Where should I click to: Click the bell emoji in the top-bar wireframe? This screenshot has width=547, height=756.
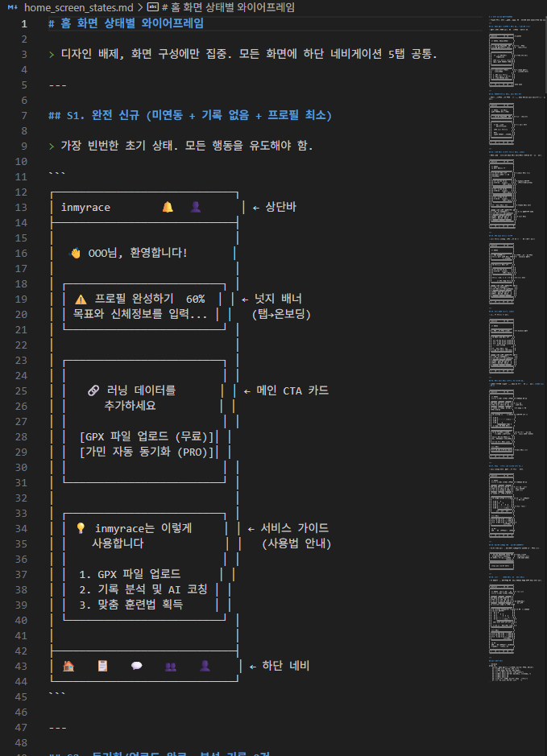[x=168, y=207]
